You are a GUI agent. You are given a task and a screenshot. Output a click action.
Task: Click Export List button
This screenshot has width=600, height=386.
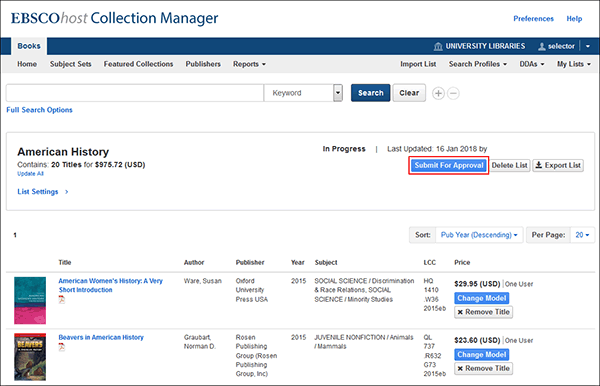click(558, 165)
